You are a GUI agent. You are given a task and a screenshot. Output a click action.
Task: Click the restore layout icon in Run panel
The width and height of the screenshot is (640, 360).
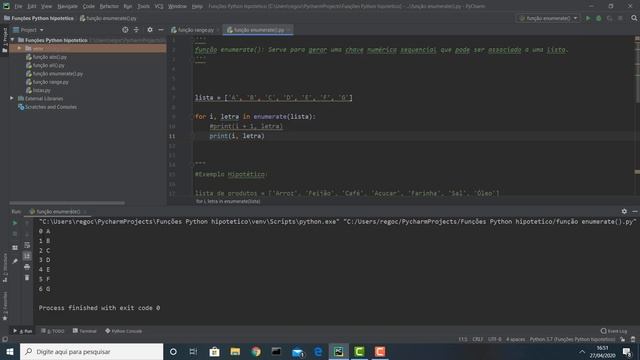[15, 248]
